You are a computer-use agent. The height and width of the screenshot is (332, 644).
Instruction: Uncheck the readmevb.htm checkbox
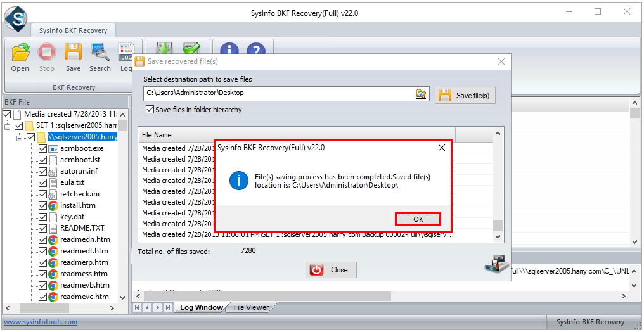point(42,285)
